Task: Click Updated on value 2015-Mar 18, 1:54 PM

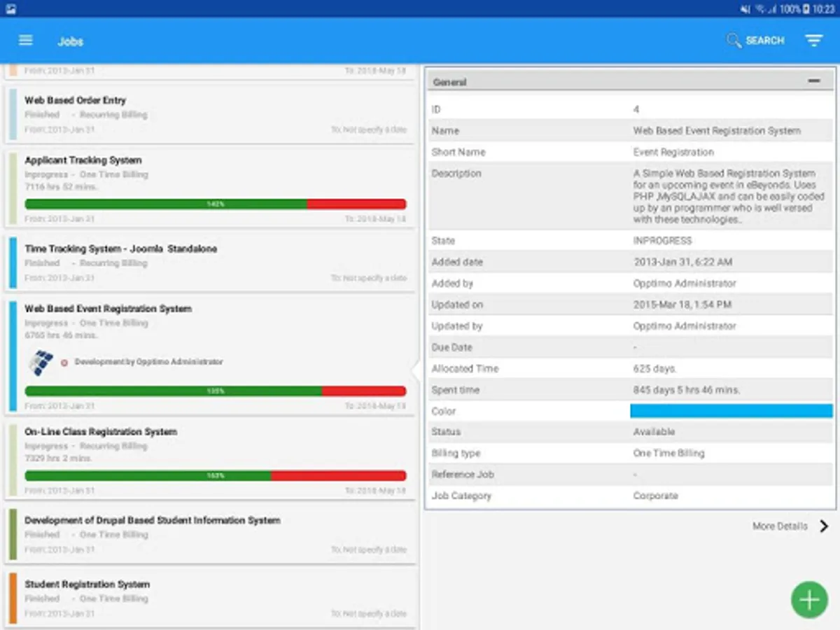Action: [x=682, y=304]
